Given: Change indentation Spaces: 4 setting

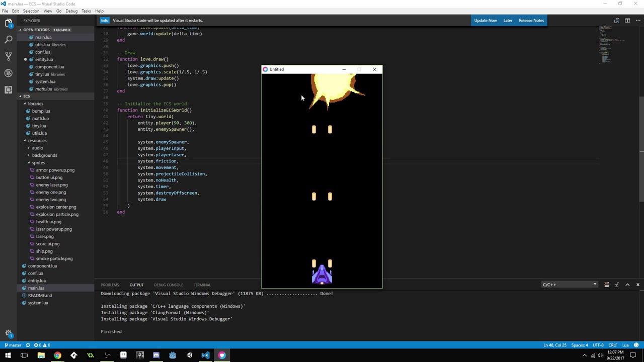Looking at the screenshot, I should pos(579,345).
